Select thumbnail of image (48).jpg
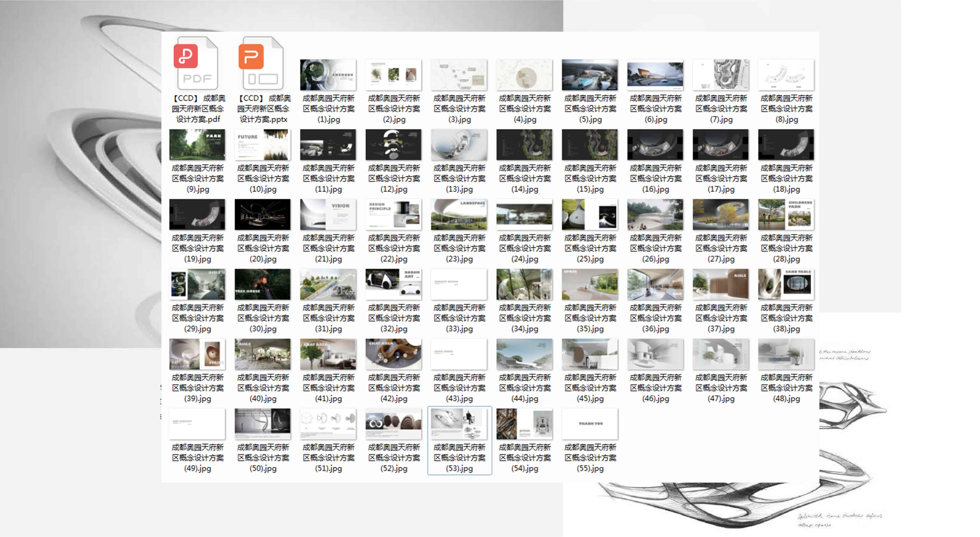 pyautogui.click(x=786, y=354)
